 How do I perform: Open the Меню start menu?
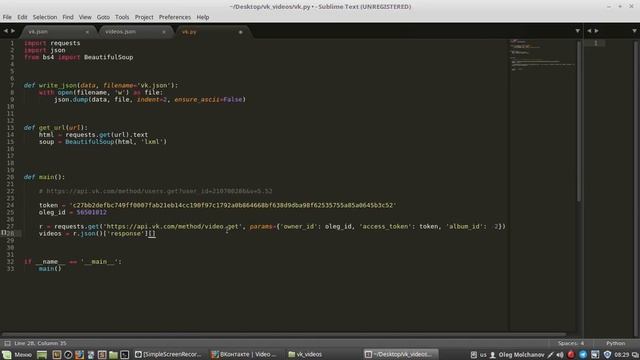point(17,354)
